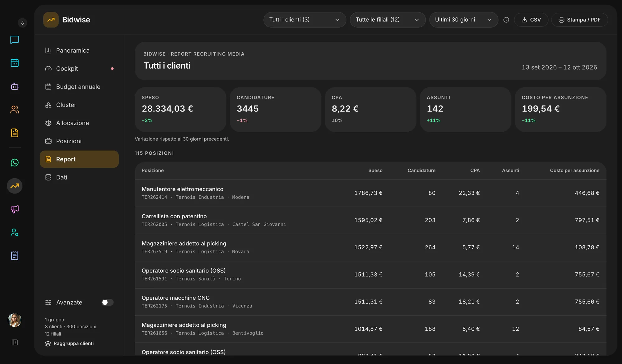Open the receipt list icon in left rail
The image size is (622, 364).
pos(15,256)
